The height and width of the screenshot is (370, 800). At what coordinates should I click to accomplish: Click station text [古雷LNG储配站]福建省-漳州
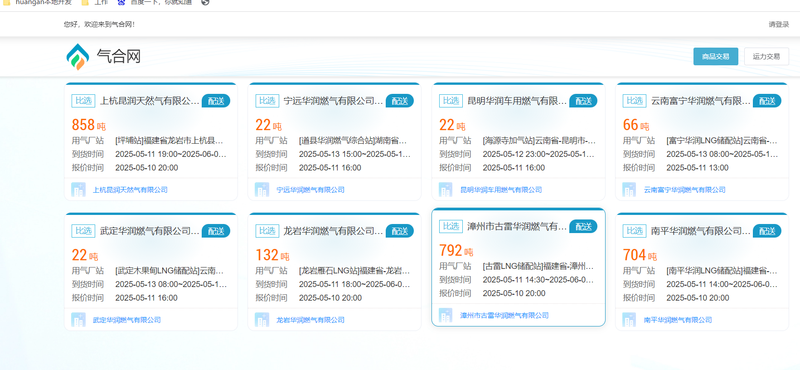(x=538, y=266)
